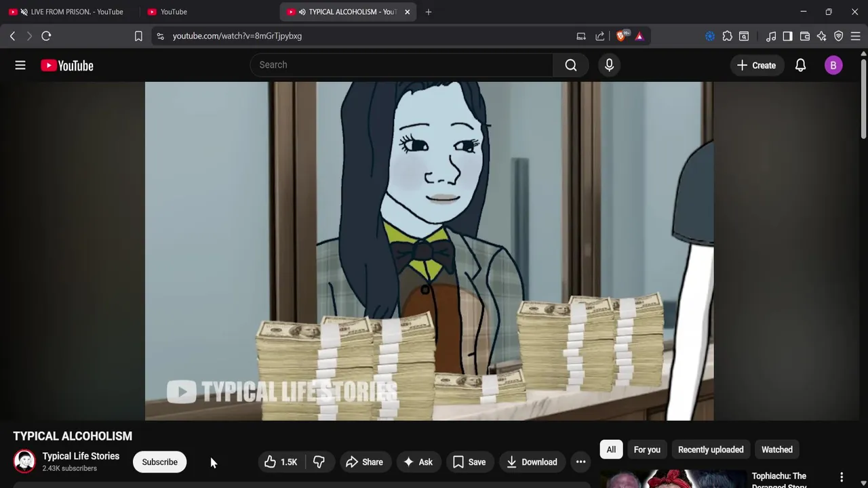Open options menu for the Tophiachu video
The width and height of the screenshot is (868, 488).
pos(842,477)
